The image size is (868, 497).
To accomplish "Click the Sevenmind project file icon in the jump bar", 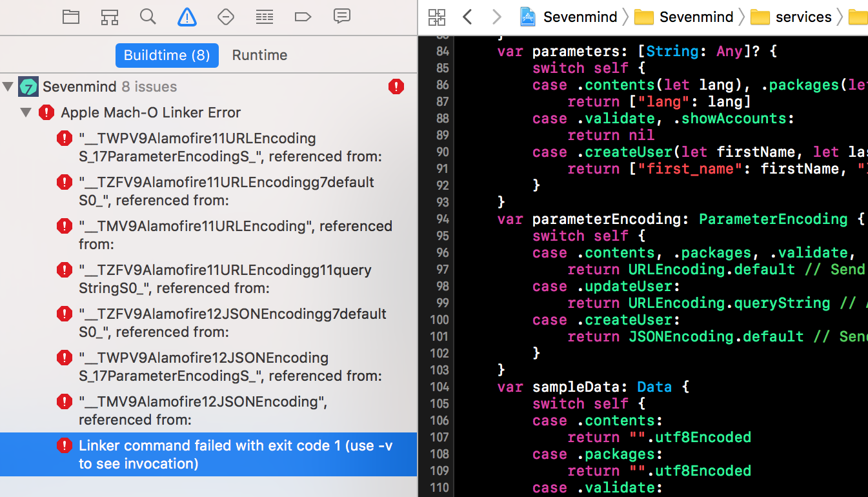I will (x=529, y=17).
